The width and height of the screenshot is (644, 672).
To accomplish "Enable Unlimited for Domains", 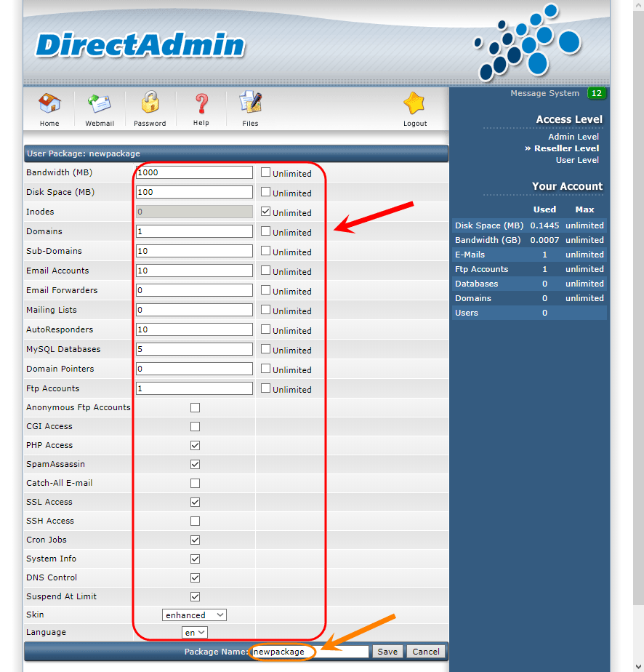I will [265, 231].
